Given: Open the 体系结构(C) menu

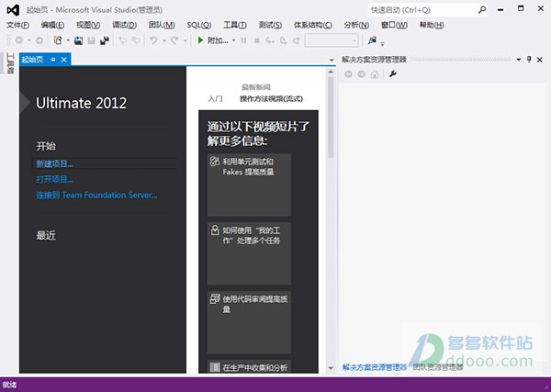Looking at the screenshot, I should coord(313,26).
